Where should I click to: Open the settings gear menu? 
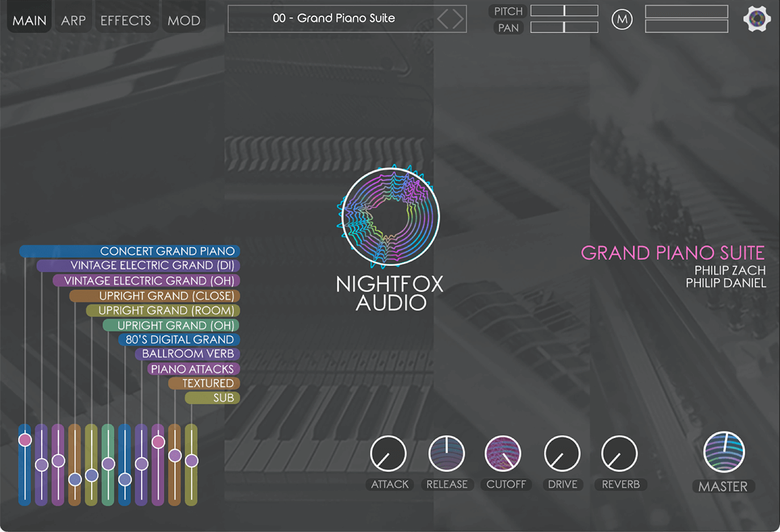[x=756, y=19]
